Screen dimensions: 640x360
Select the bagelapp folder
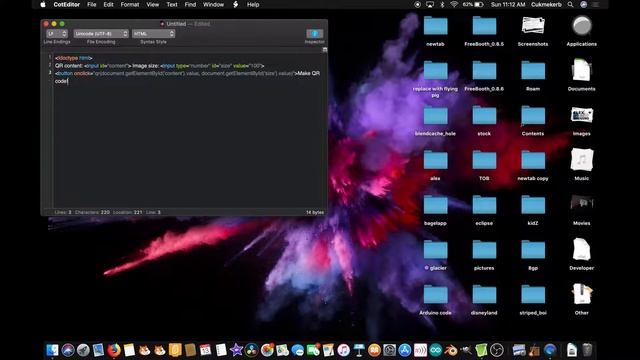click(436, 205)
